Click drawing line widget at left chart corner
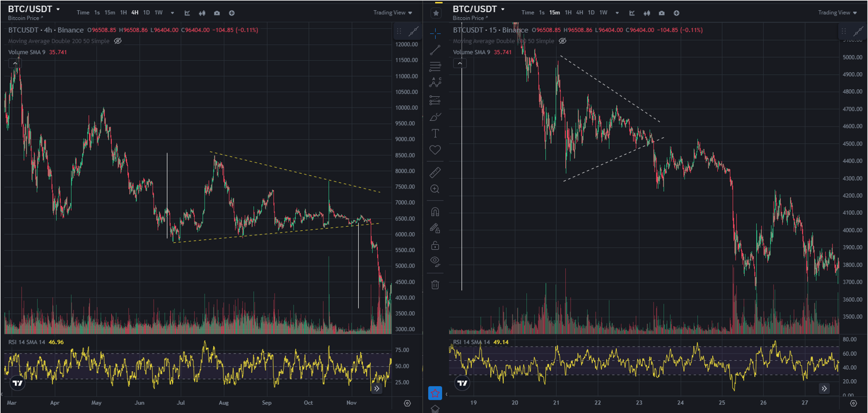The height and width of the screenshot is (413, 868). click(414, 32)
